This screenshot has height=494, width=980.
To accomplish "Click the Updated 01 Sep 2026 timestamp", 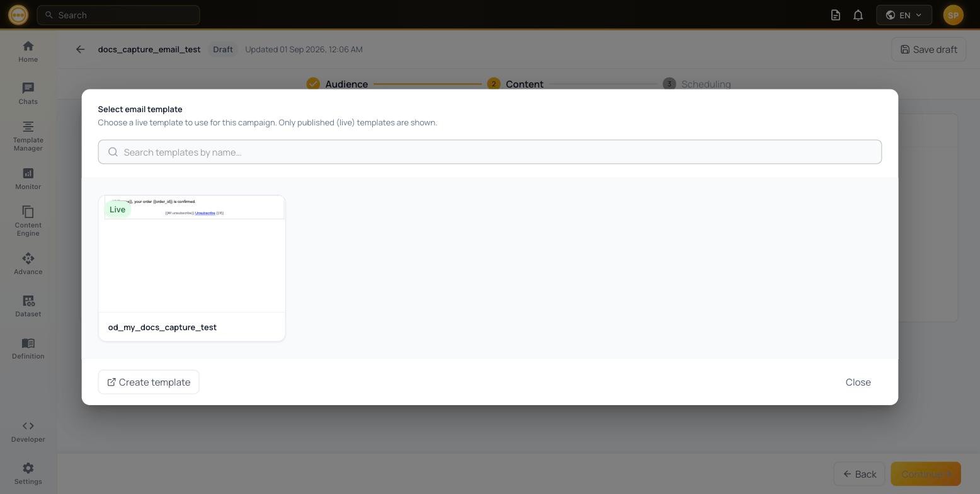I will [x=304, y=49].
